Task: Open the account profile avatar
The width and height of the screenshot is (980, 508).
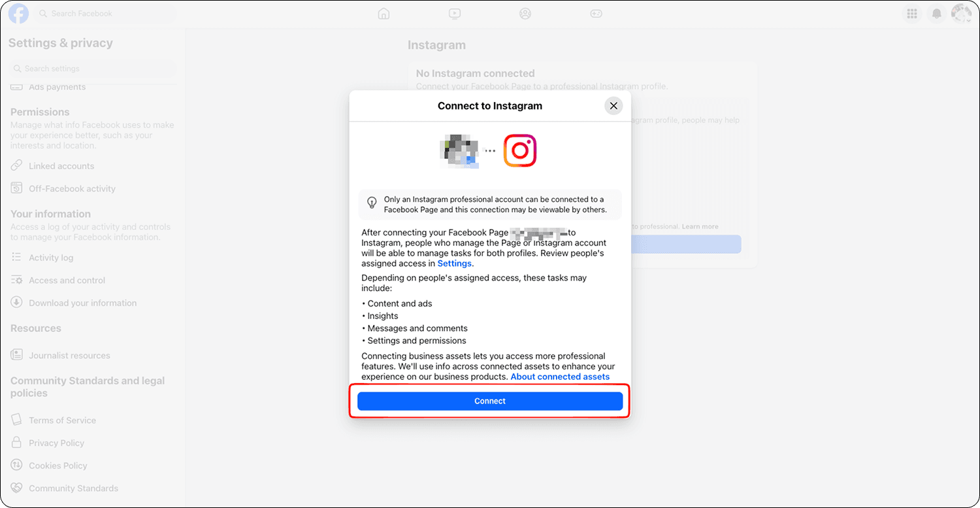Action: point(961,14)
